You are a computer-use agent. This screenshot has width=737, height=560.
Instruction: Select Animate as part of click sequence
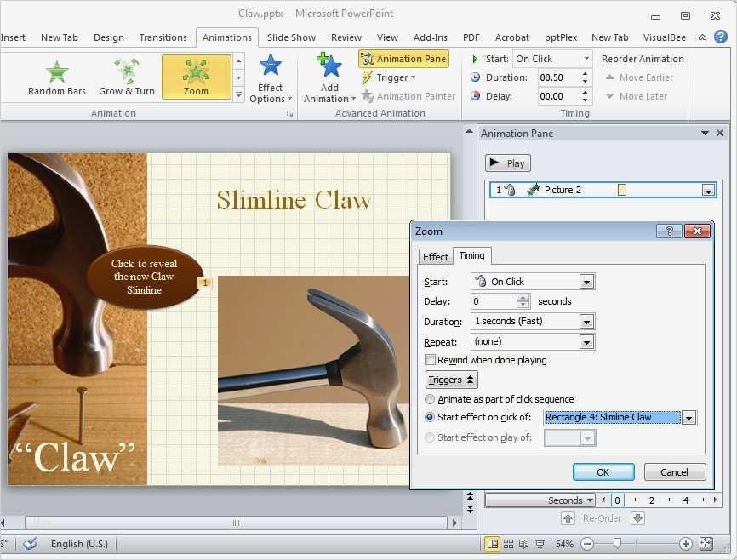[x=431, y=399]
